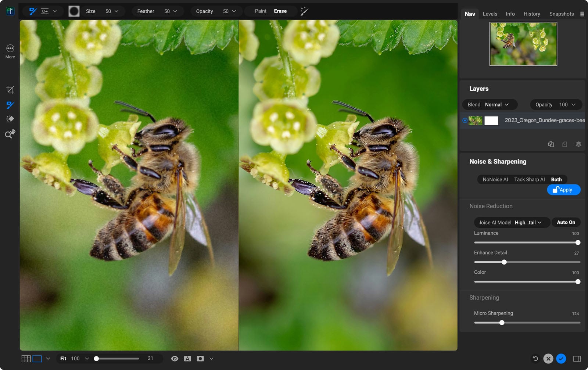Select Both noise and sharpening mode
The image size is (588, 370).
pos(556,179)
